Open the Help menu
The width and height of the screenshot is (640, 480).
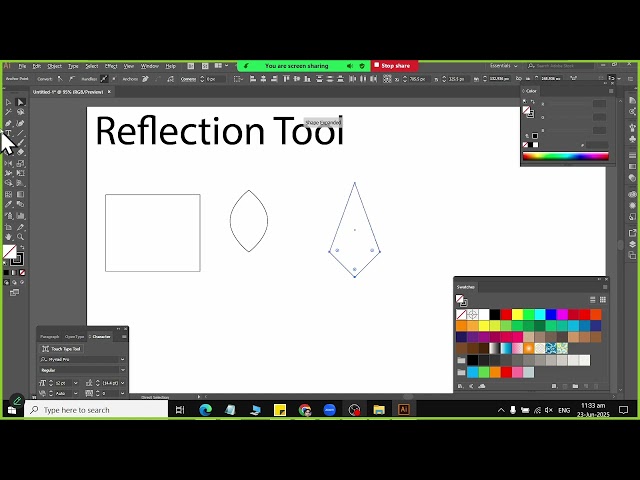click(x=171, y=66)
